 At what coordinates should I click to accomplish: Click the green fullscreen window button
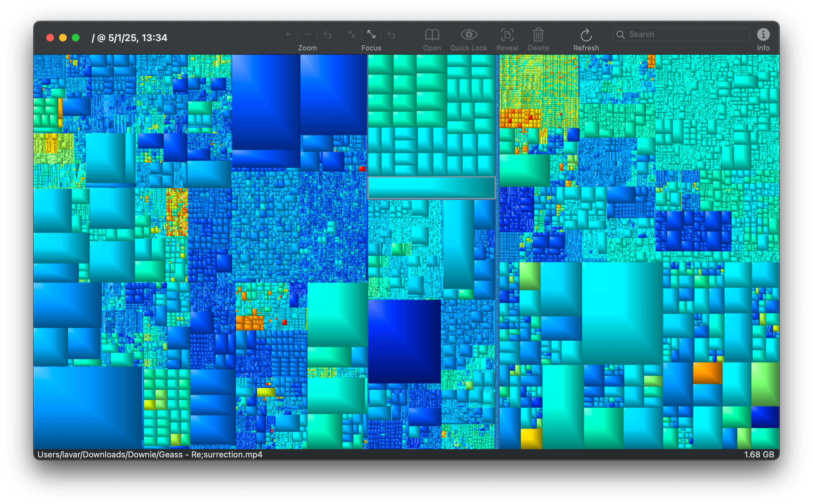tap(76, 38)
